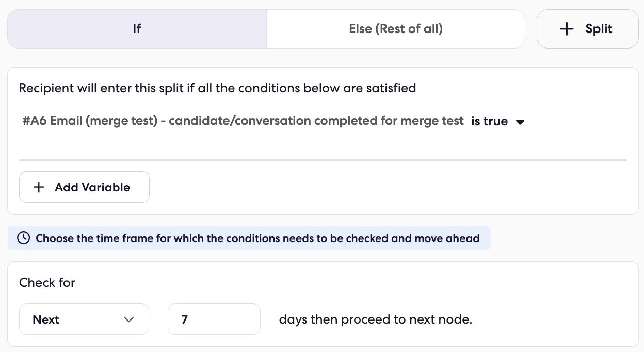Click the Add Variable button
Viewport: 644px width, 352px height.
84,187
